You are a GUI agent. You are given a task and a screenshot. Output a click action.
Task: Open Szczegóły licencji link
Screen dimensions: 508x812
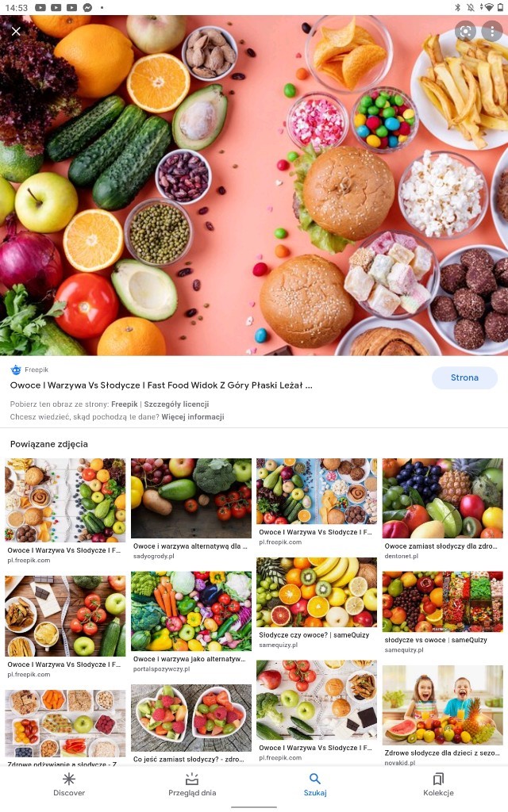coord(176,404)
